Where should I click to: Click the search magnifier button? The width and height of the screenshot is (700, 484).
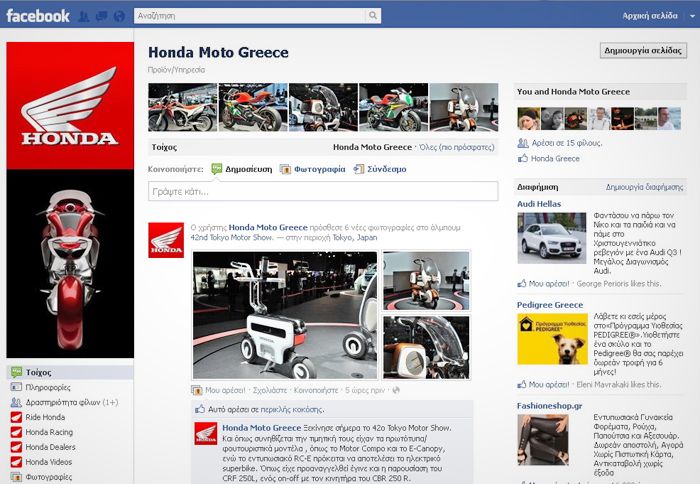pyautogui.click(x=373, y=16)
